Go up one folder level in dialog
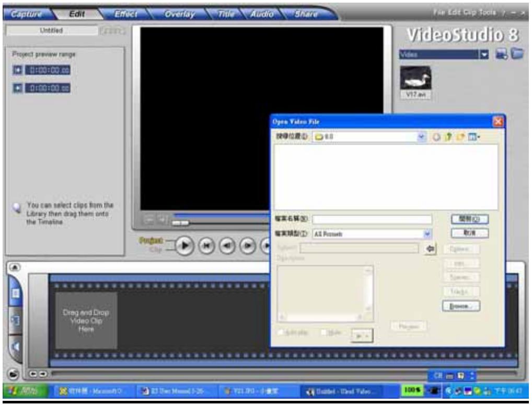 [x=448, y=137]
